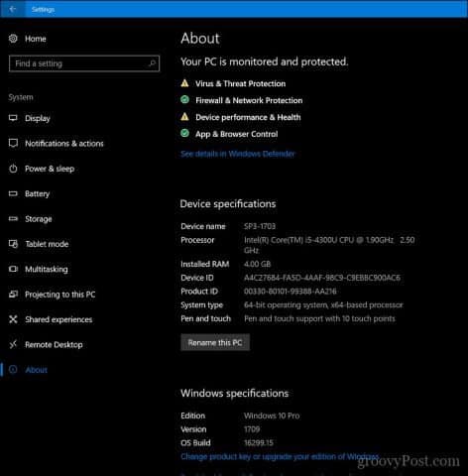This screenshot has height=476, width=468.
Task: Open See details in Windows Defender link
Action: (x=238, y=154)
